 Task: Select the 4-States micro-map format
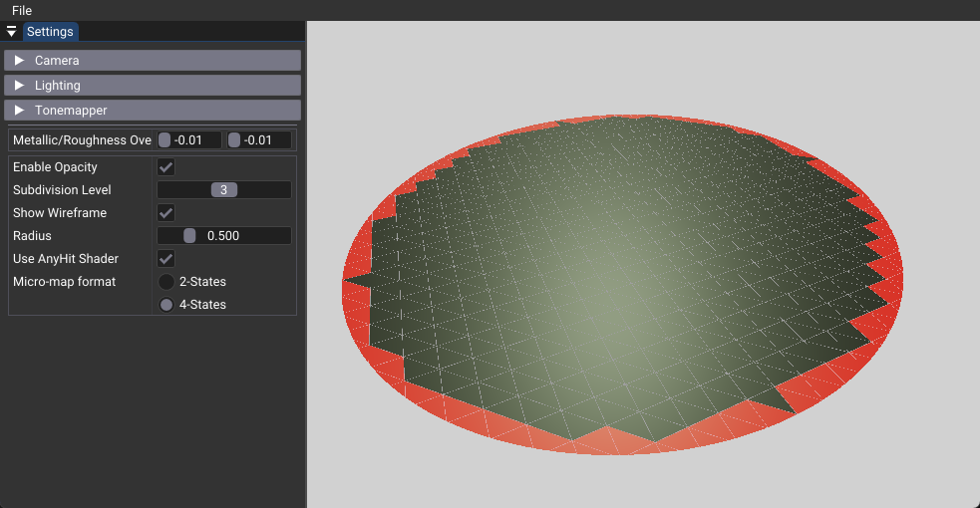coord(166,305)
